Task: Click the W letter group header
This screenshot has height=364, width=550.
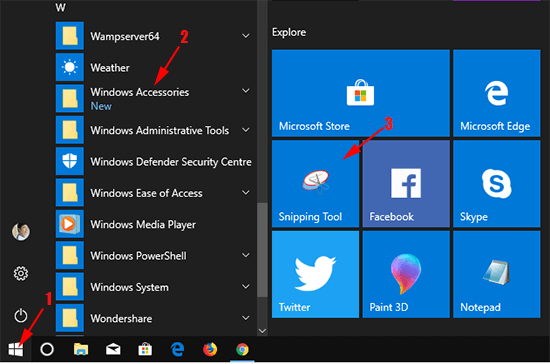Action: click(x=60, y=7)
